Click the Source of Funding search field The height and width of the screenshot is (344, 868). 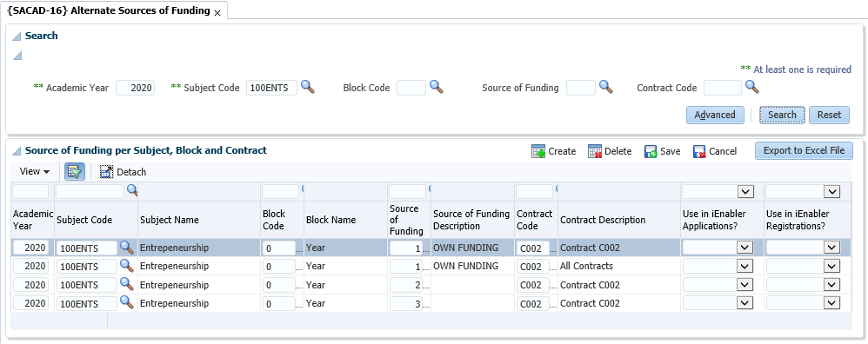[x=581, y=88]
